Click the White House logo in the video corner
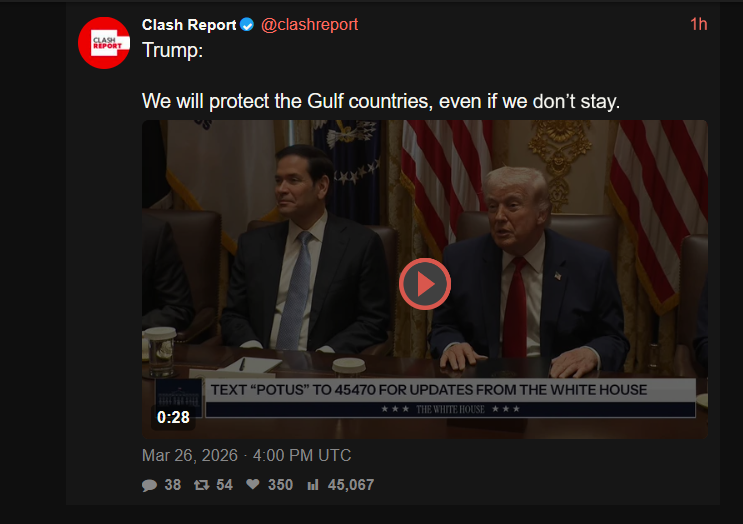The width and height of the screenshot is (743, 524). (179, 394)
